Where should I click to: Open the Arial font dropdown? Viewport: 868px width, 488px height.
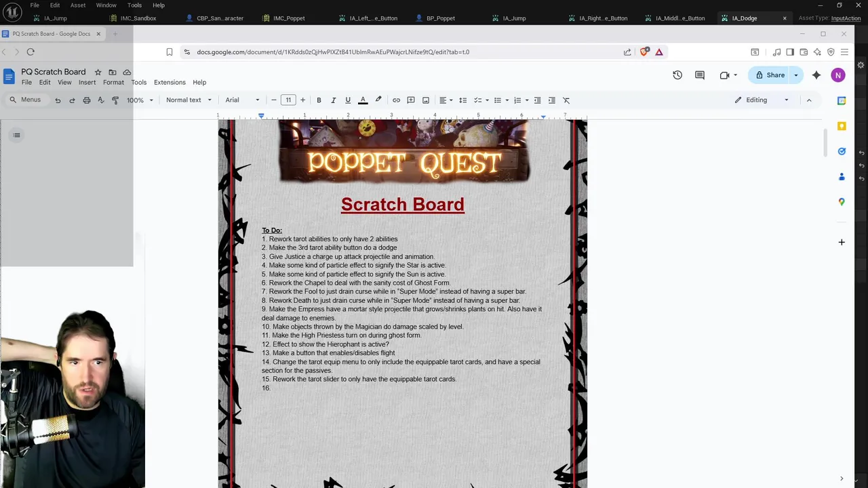pos(243,100)
